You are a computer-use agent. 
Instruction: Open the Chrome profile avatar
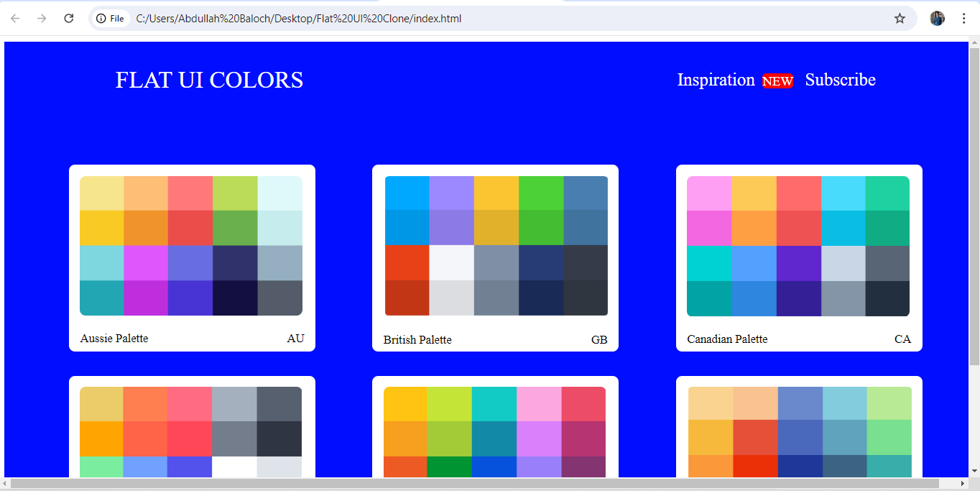coord(937,19)
